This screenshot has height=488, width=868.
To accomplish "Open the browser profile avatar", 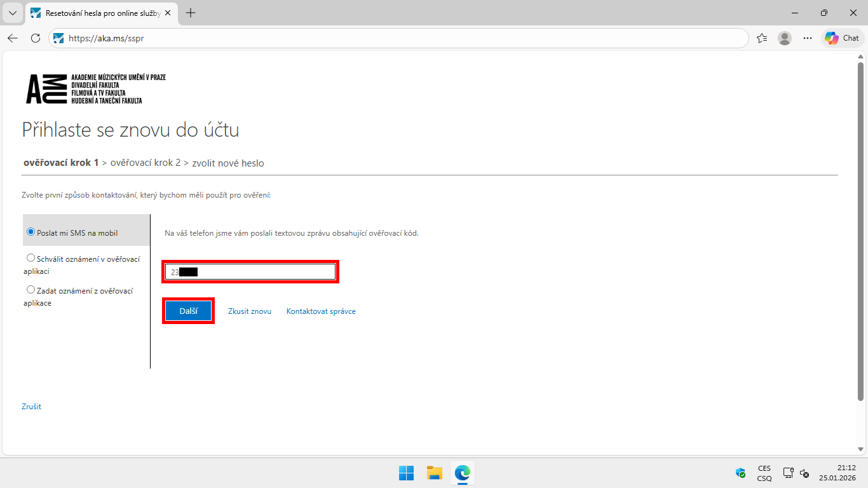I will click(x=785, y=38).
